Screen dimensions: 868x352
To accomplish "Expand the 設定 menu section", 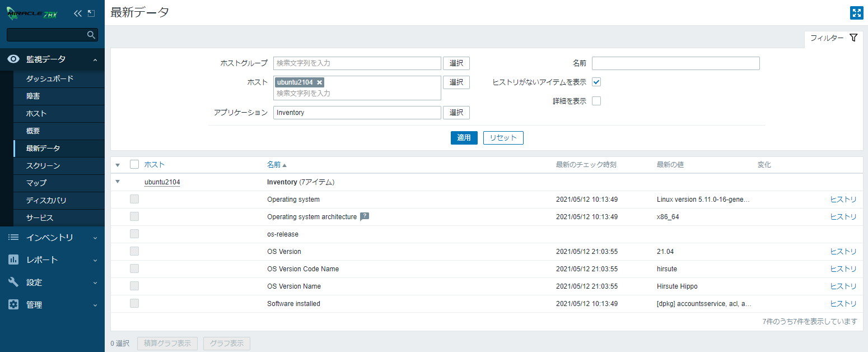I will pyautogui.click(x=52, y=282).
